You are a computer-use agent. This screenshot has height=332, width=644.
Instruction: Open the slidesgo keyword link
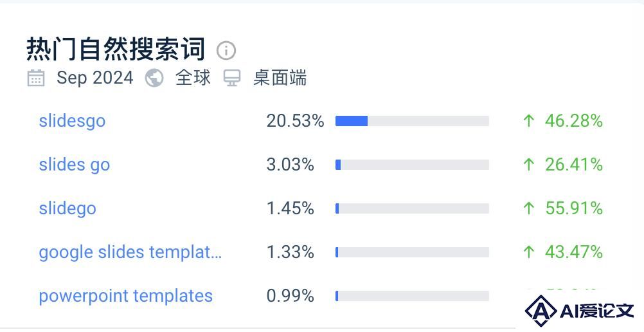[72, 122]
